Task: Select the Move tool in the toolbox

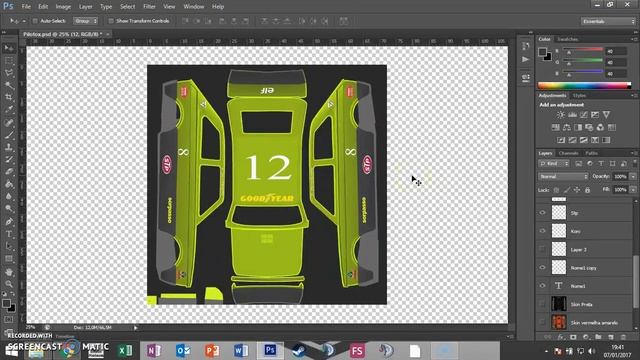Action: coord(9,48)
